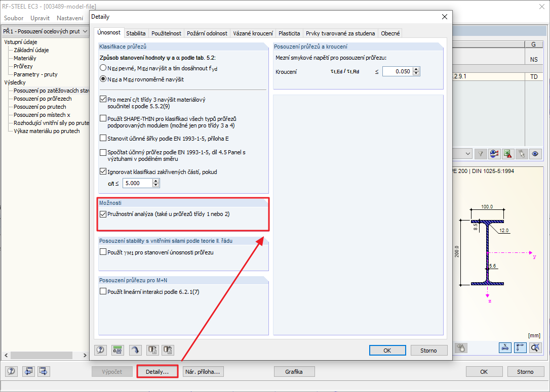This screenshot has height=392, width=550.
Task: Enable 'Spočítat účinný průřez' checkbox
Action: point(103,152)
